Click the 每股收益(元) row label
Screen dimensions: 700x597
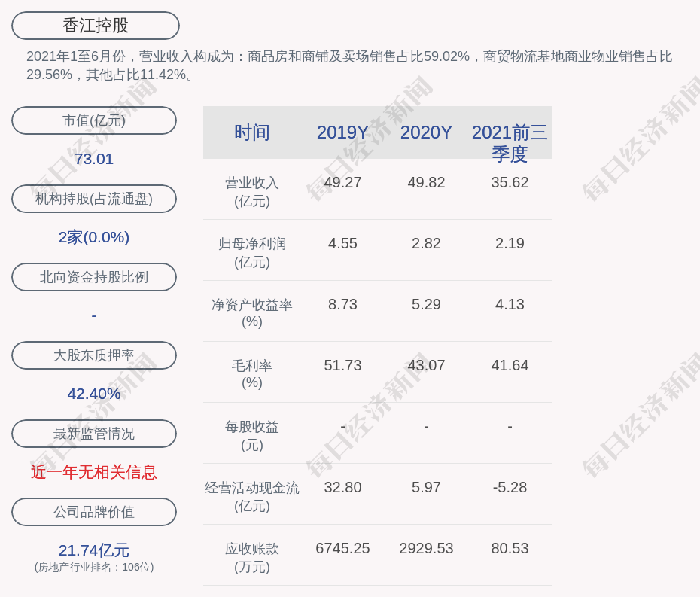pyautogui.click(x=252, y=436)
